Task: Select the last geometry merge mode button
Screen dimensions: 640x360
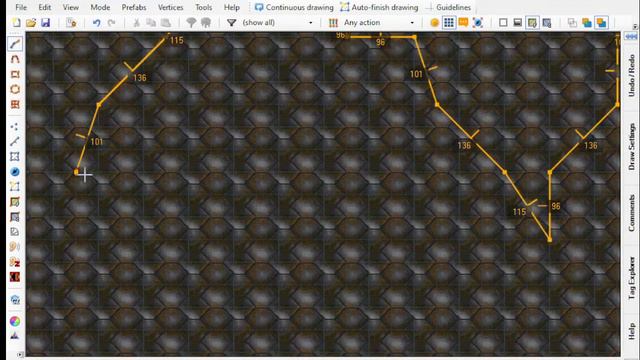Action: 602,23
